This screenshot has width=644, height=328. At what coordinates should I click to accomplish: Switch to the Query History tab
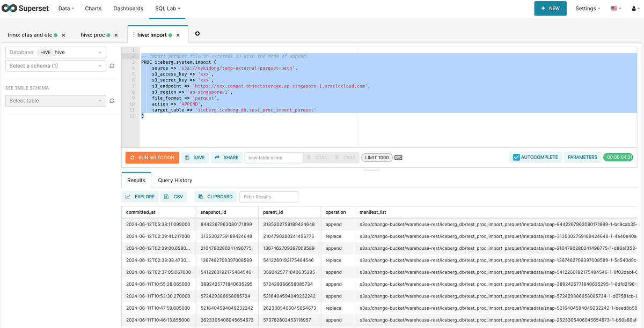coord(175,180)
